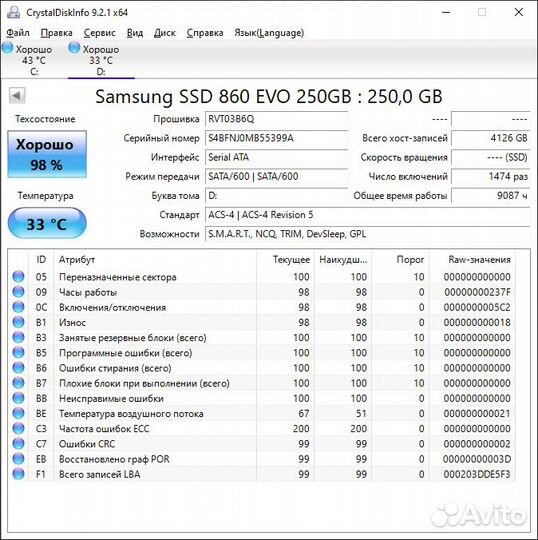
Task: Click status orb for attribute B5
Action: click(x=18, y=352)
